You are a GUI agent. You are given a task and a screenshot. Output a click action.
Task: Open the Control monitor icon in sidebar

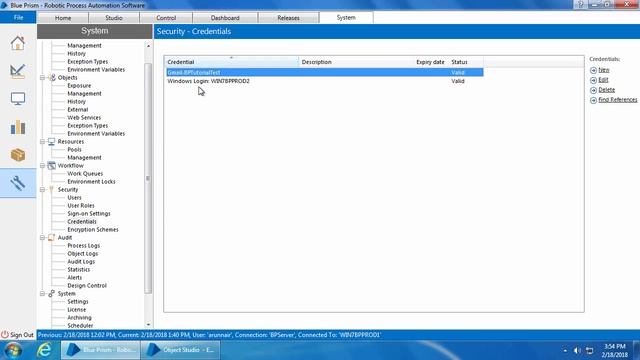[x=18, y=99]
